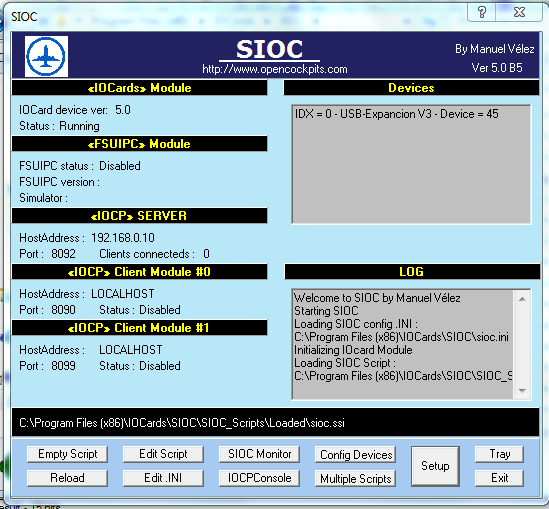Click 'IOCard device ver: 5.0' text
The width and height of the screenshot is (549, 509).
tap(75, 110)
